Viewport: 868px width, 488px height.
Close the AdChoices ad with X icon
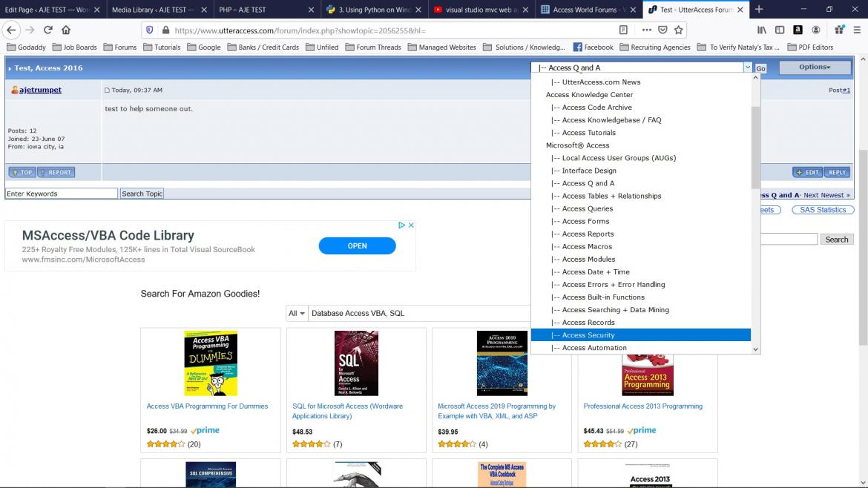(x=411, y=225)
